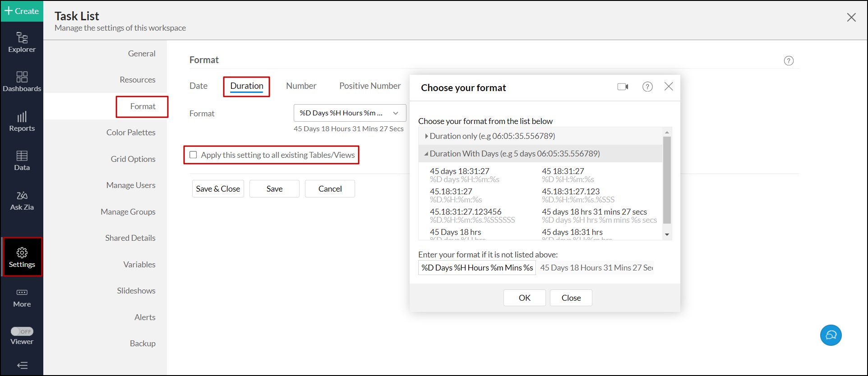
Task: Click help icon in Format section header
Action: point(788,61)
